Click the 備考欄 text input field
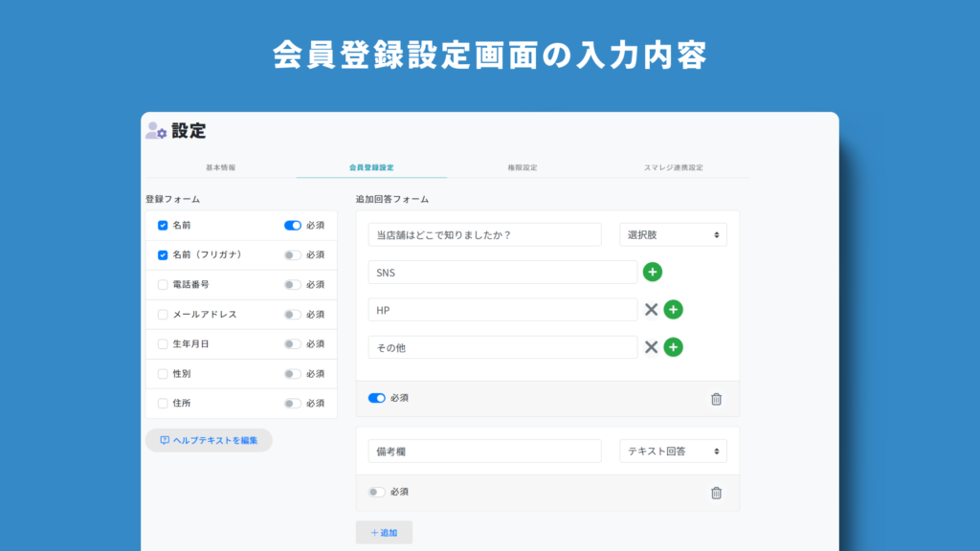Image resolution: width=980 pixels, height=551 pixels. click(x=484, y=451)
